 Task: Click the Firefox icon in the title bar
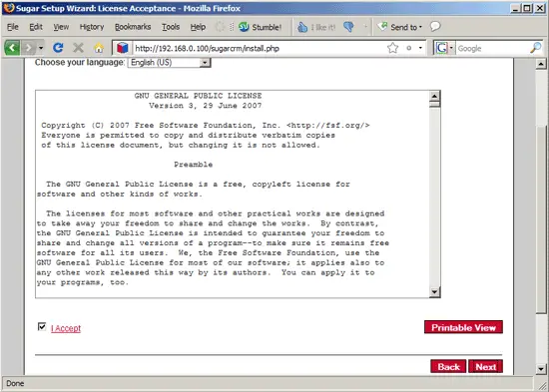click(9, 8)
